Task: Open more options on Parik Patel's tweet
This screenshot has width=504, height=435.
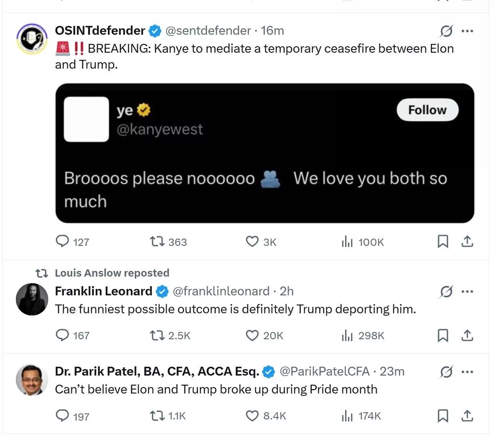Action: (467, 372)
